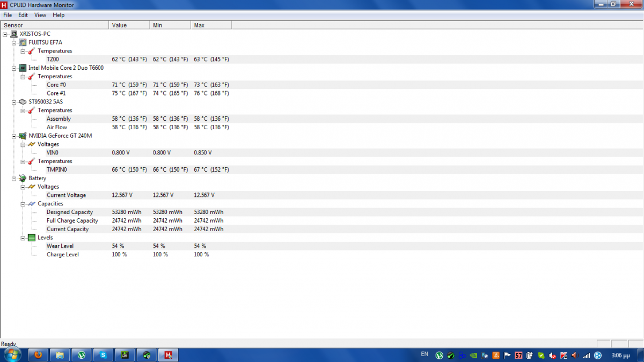Viewport: 644px width, 362px height.
Task: Click the Windows Start orb
Action: click(12, 354)
